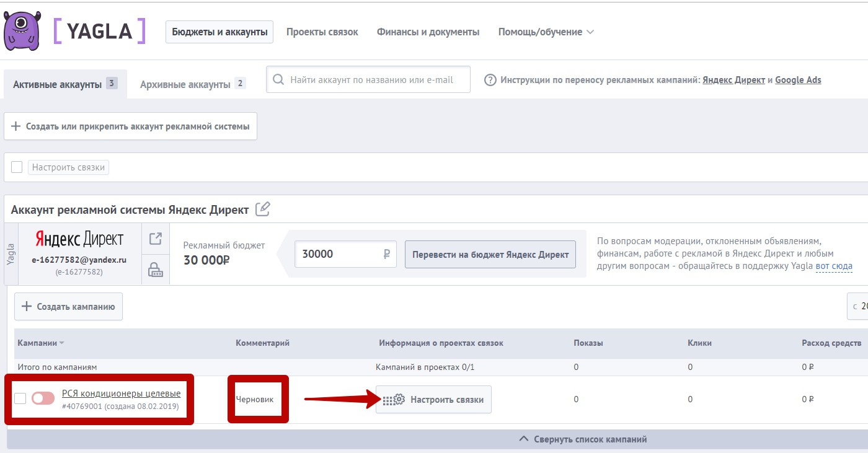Sort by the Кампании column arrow

[61, 343]
